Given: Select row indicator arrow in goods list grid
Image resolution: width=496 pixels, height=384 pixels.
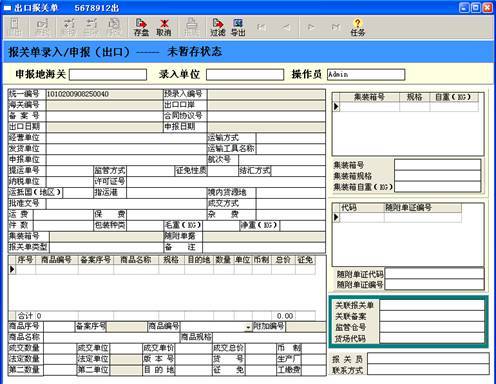Looking at the screenshot, I should click(x=12, y=269).
